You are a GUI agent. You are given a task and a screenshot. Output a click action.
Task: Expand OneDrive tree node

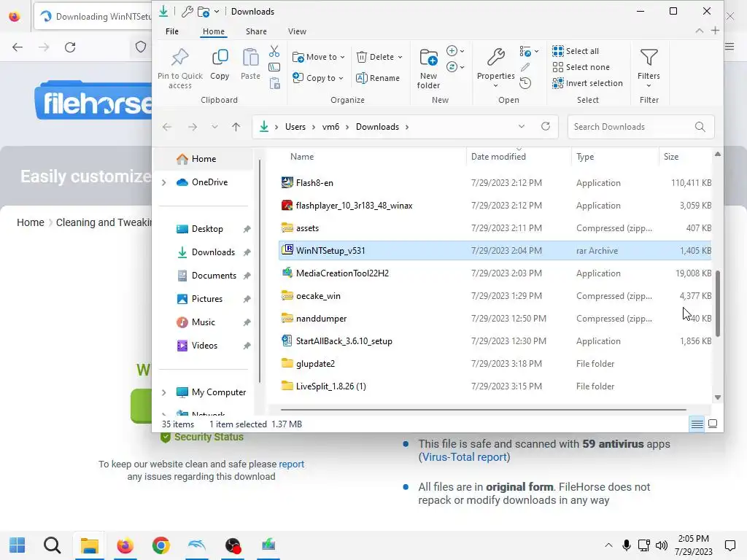[x=164, y=182]
